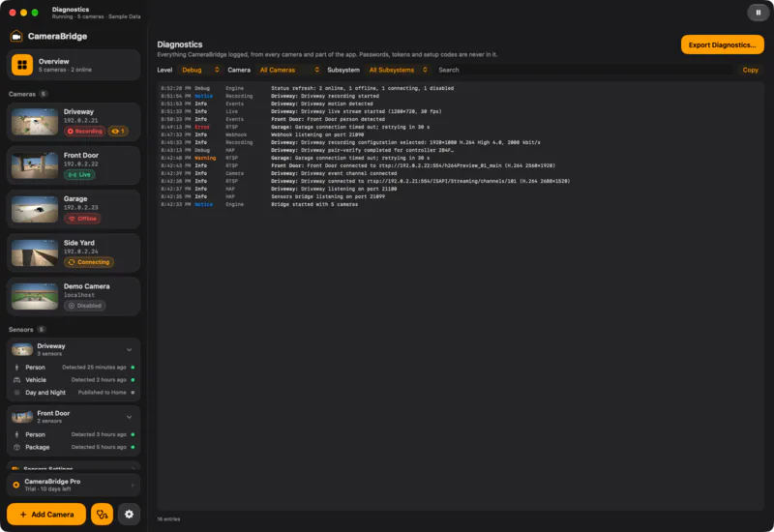Image resolution: width=774 pixels, height=532 pixels.
Task: Copy the diagnostics log entries
Action: 750,70
